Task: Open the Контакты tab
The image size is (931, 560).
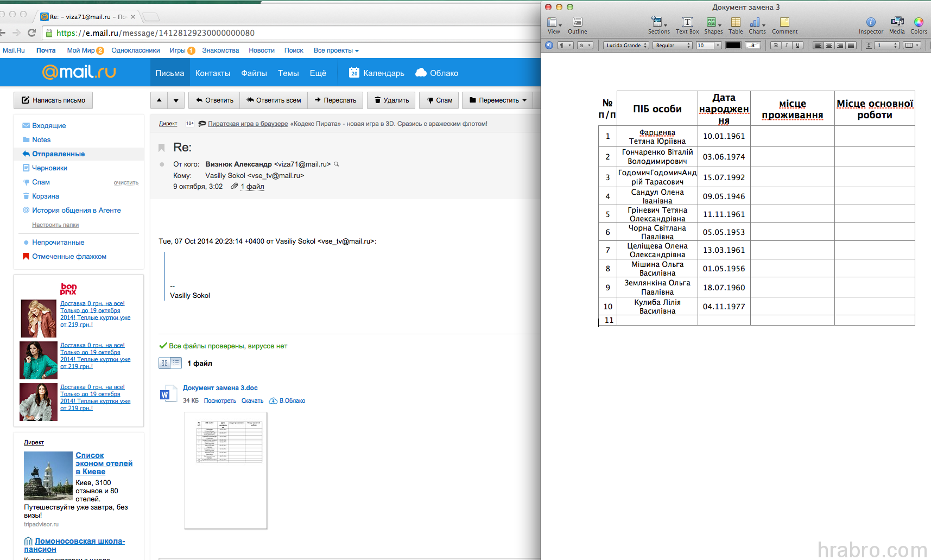Action: pyautogui.click(x=212, y=73)
